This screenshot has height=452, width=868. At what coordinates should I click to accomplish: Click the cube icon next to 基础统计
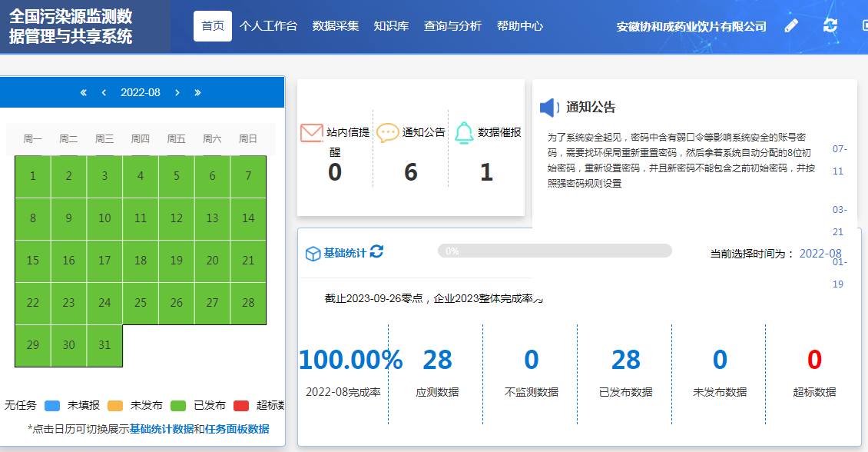coord(313,254)
